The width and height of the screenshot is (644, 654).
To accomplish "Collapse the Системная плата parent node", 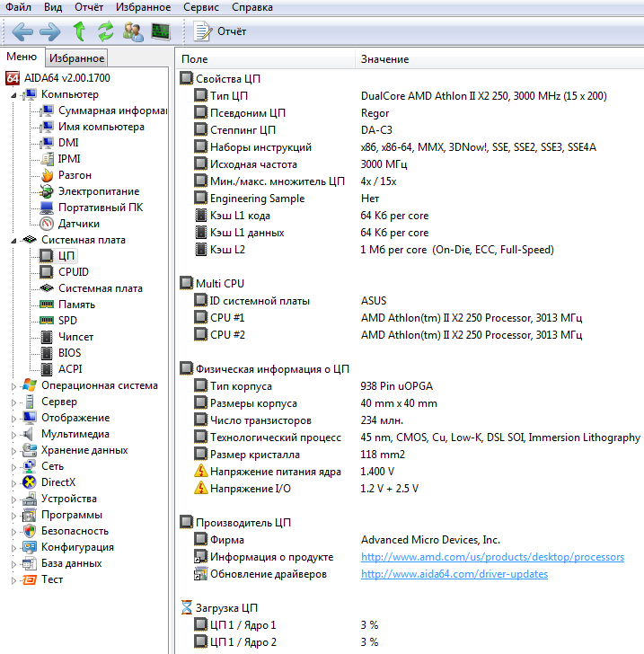I will [x=13, y=241].
